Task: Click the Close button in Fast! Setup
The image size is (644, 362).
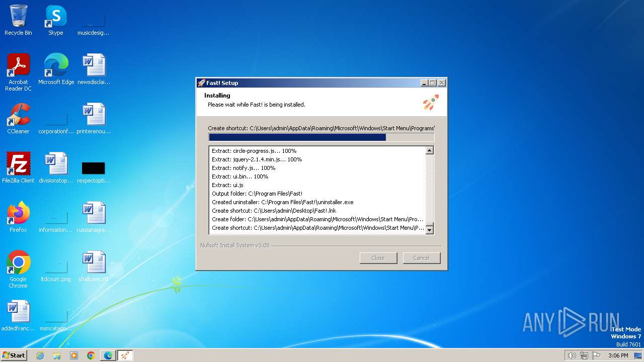Action: point(378,258)
